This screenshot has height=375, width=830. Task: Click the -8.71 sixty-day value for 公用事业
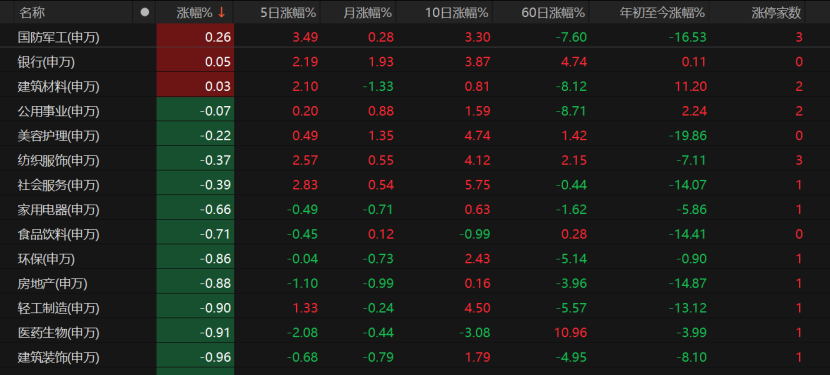571,111
